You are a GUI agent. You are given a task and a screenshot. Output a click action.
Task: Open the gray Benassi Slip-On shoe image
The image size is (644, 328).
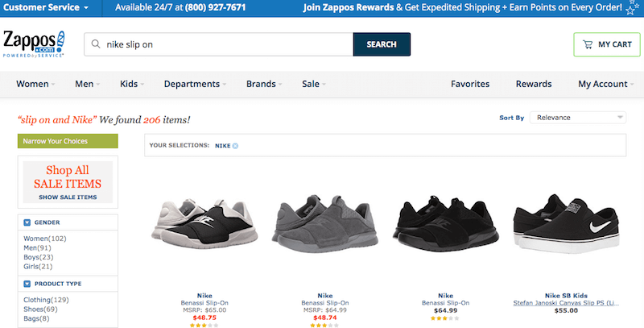[x=325, y=224]
